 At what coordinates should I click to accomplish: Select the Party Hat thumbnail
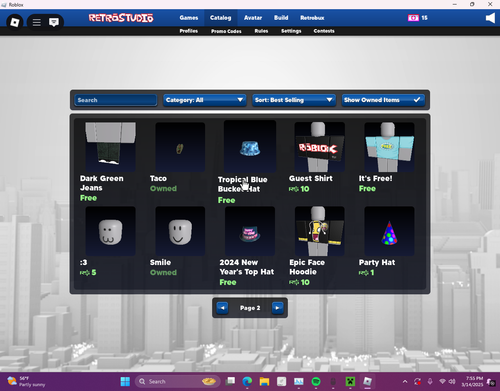(x=389, y=231)
